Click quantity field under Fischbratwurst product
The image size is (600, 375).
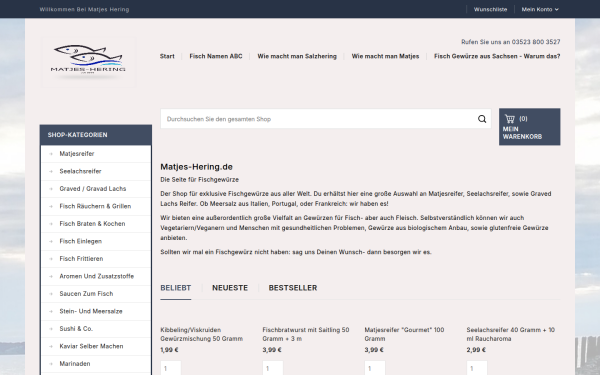coord(273,368)
